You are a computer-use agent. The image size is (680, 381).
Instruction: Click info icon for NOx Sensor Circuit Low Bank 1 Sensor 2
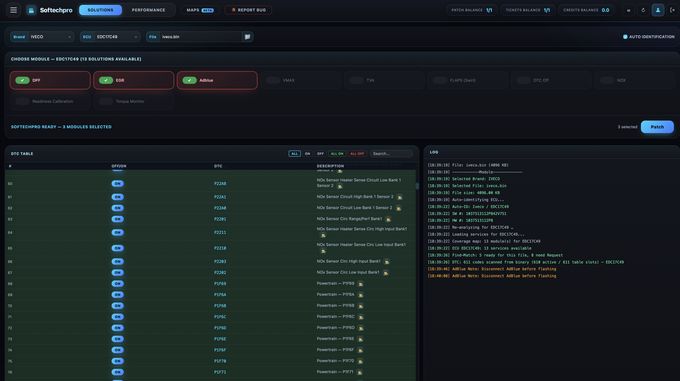(x=398, y=208)
